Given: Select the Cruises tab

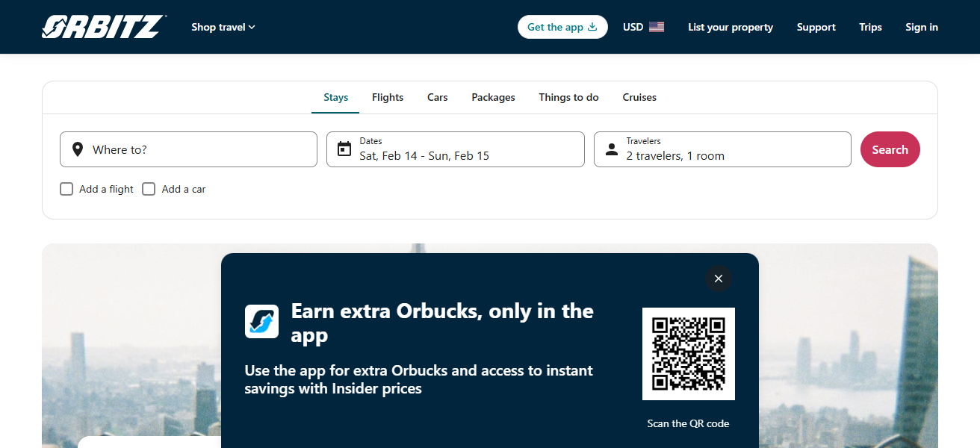Looking at the screenshot, I should (x=639, y=97).
